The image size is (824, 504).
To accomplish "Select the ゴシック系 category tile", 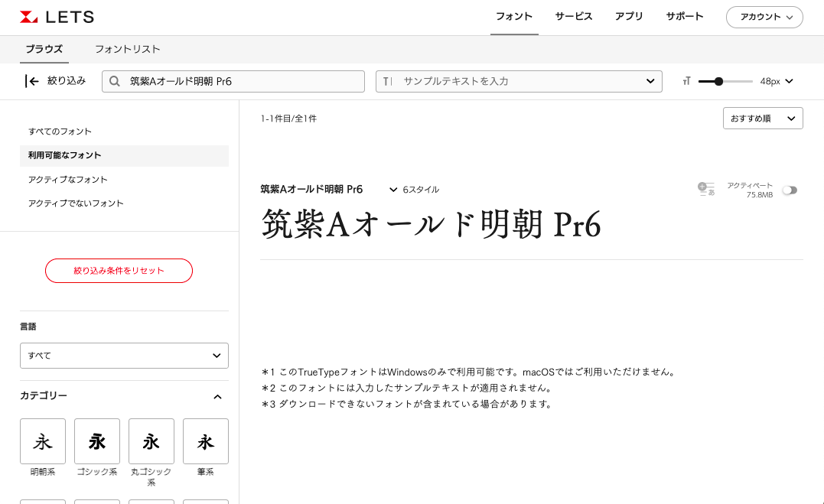I will 96,441.
